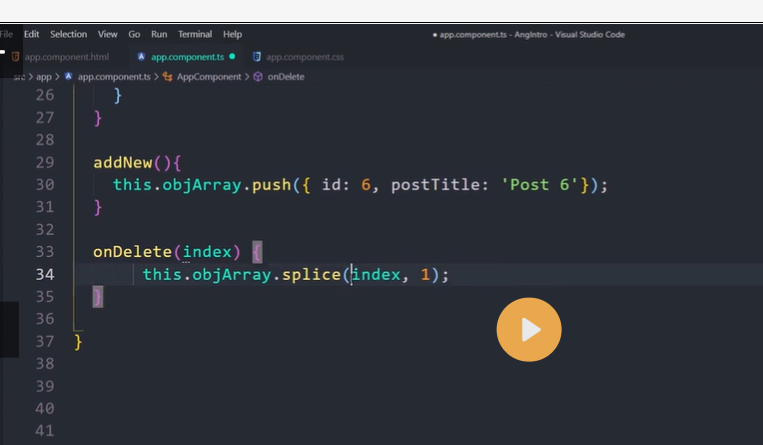Open the View menu

107,34
